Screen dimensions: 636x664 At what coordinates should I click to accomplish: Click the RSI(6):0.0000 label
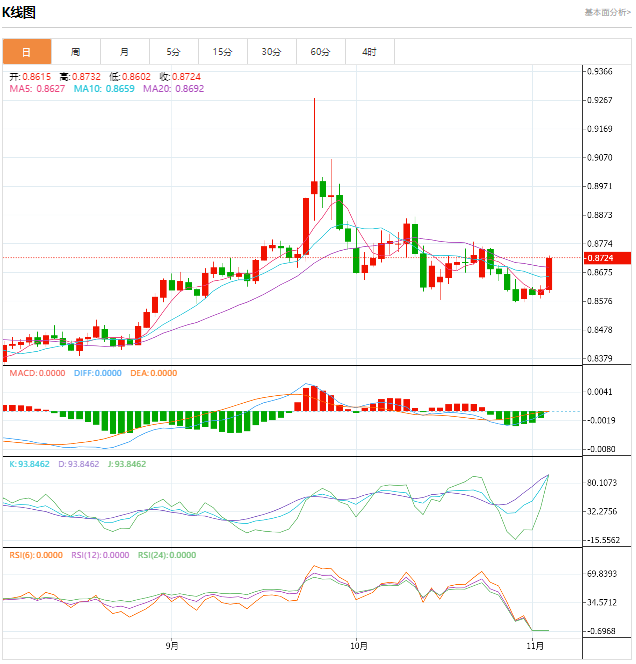36,556
